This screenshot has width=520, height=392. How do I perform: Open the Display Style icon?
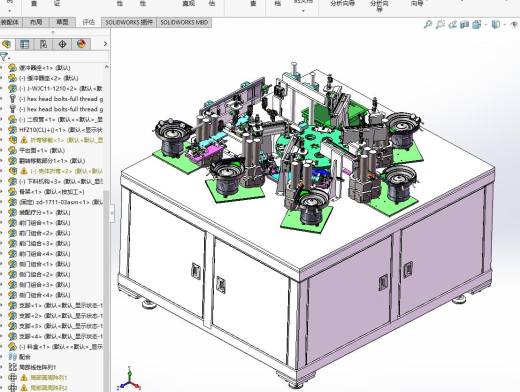coord(496,24)
